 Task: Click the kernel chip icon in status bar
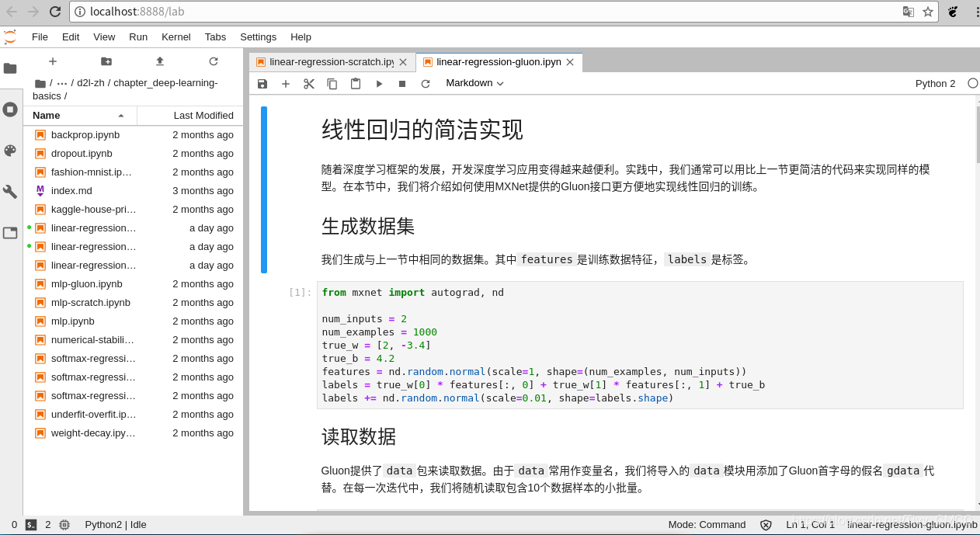(64, 525)
